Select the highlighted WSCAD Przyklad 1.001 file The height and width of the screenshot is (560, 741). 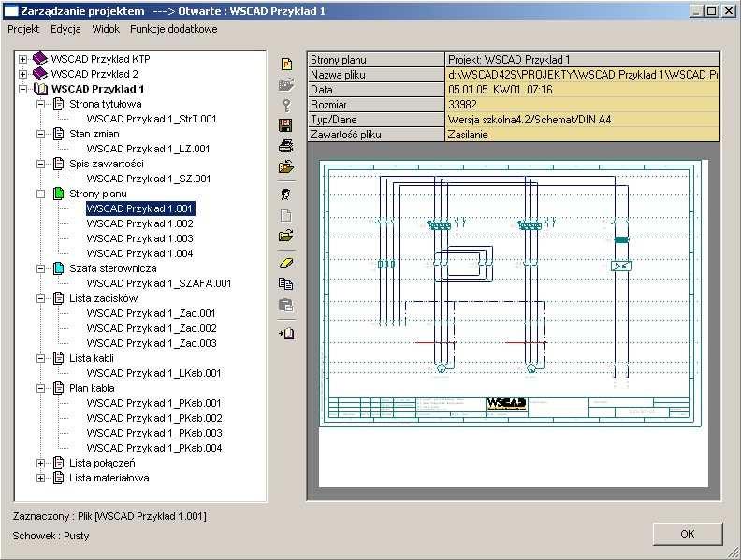pyautogui.click(x=140, y=208)
